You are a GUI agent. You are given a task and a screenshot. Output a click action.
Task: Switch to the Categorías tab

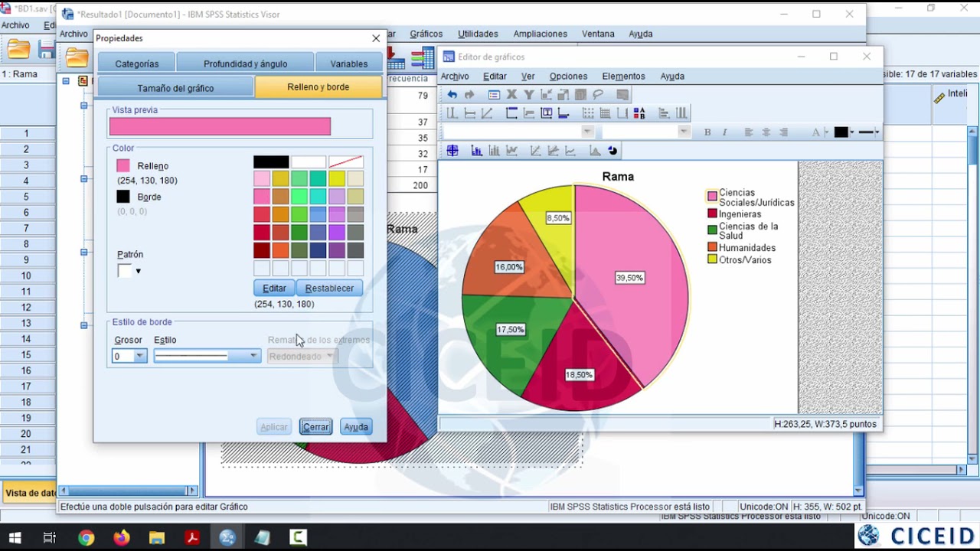137,64
